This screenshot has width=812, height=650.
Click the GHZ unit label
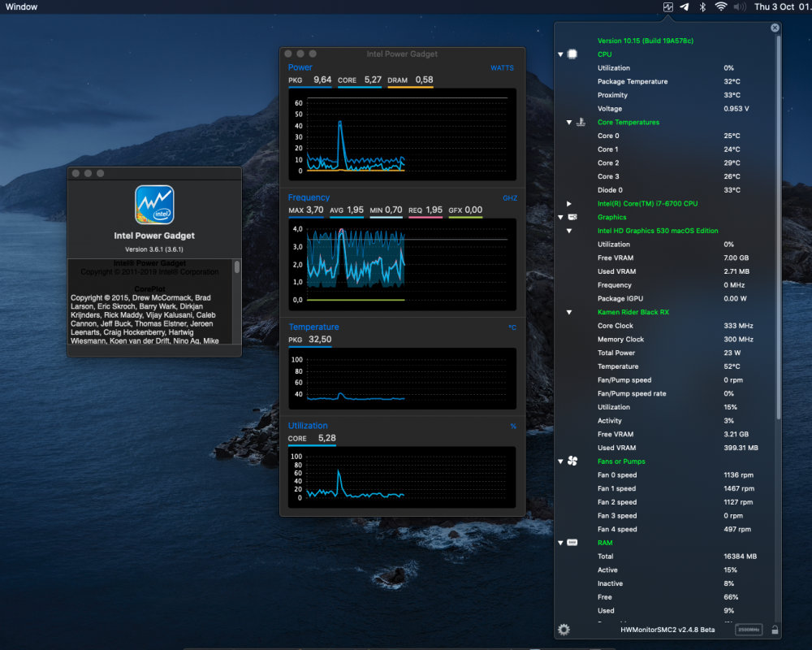point(510,198)
